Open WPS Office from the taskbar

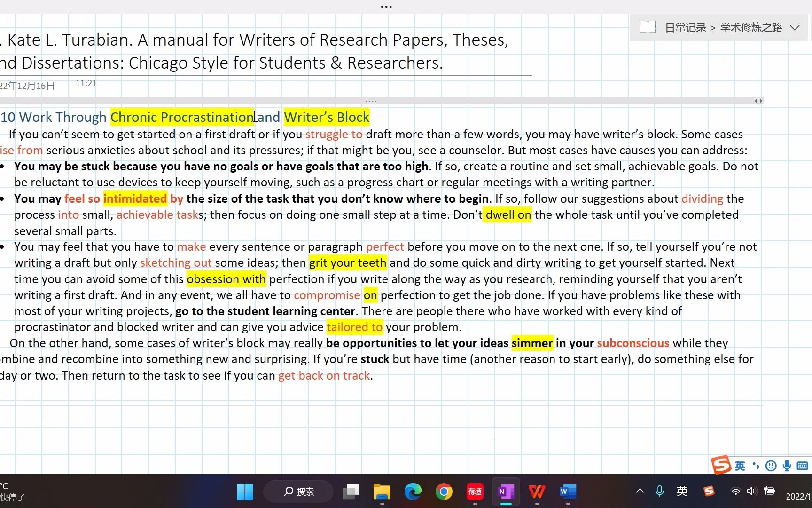537,492
